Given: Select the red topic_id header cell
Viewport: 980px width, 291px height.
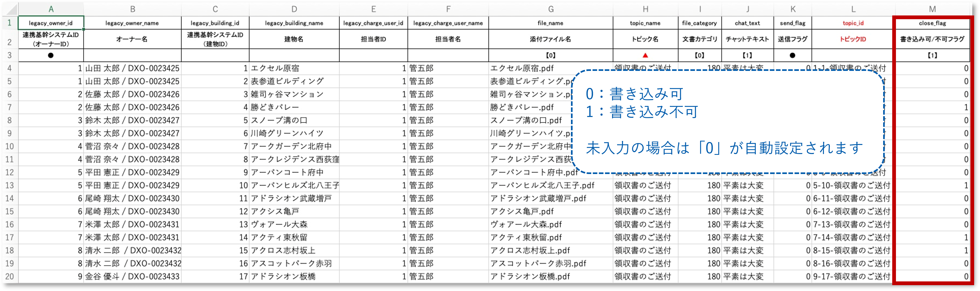Looking at the screenshot, I should (x=853, y=23).
